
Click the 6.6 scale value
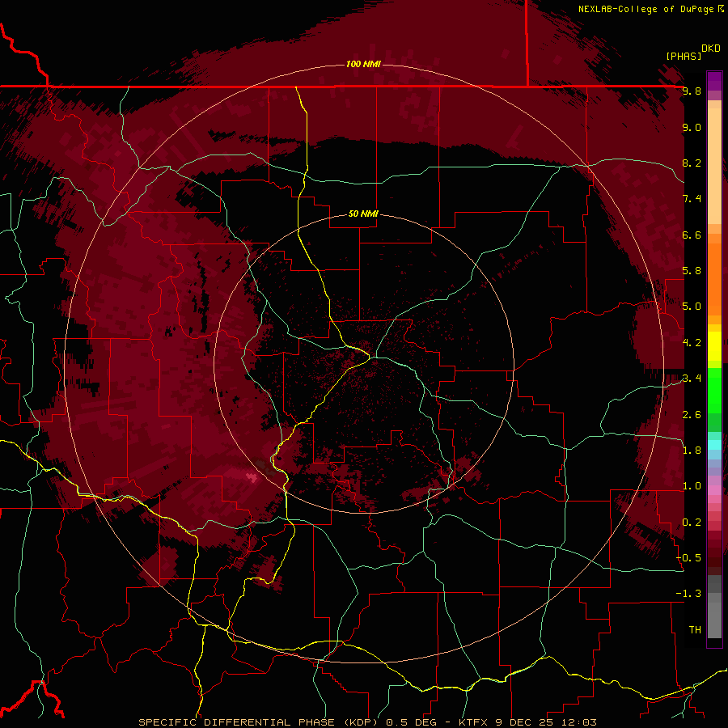tap(692, 235)
